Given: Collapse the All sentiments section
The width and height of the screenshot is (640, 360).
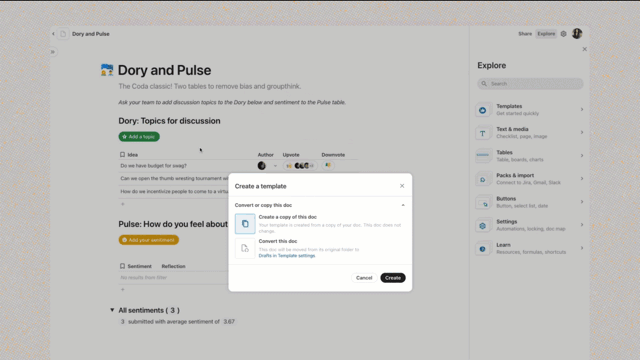Looking at the screenshot, I should click(x=112, y=310).
